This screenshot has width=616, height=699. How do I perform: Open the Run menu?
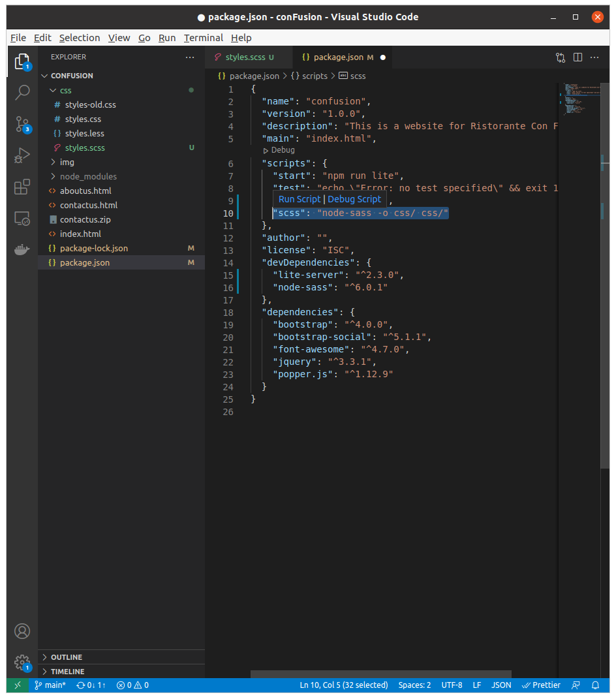(x=167, y=38)
